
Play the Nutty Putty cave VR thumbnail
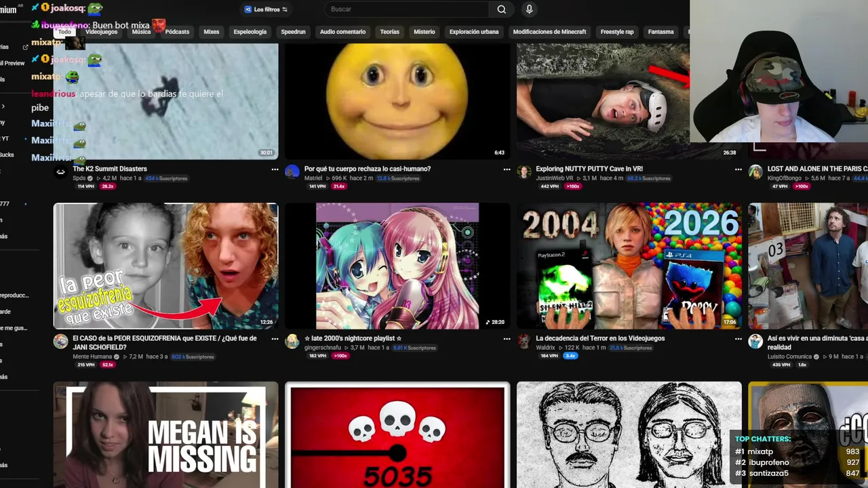tap(629, 101)
